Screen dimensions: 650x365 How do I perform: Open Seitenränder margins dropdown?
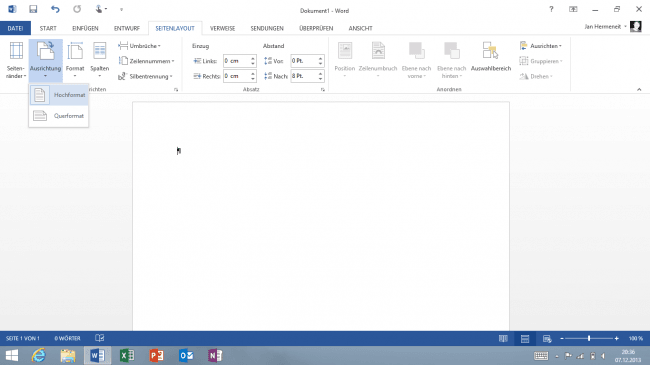coord(16,61)
